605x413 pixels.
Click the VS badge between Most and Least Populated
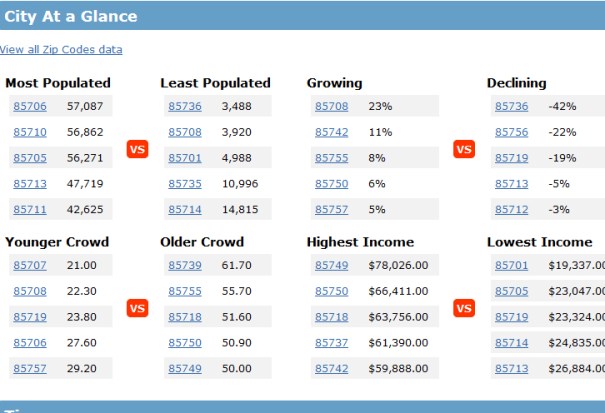[138, 149]
